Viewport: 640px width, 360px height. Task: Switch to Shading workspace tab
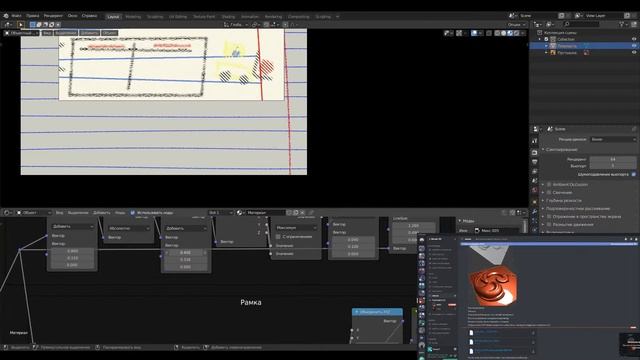click(x=228, y=17)
